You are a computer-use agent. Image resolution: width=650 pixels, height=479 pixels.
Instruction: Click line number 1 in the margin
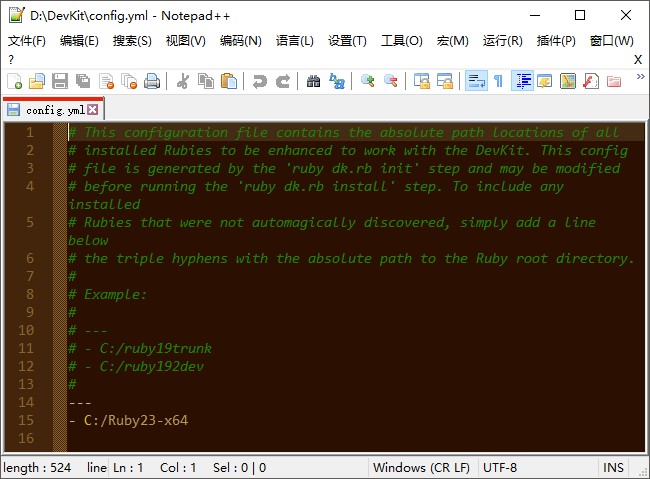point(30,132)
